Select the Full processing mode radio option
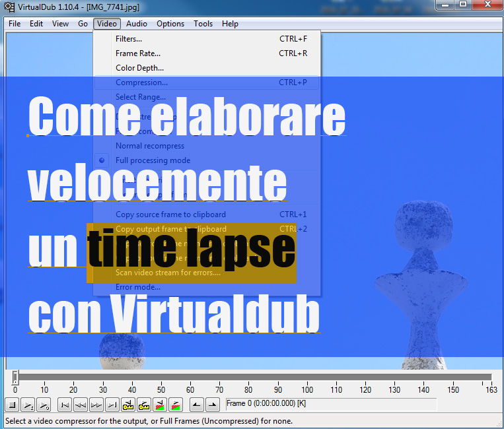Viewport: 504px width, 429px height. pos(207,160)
